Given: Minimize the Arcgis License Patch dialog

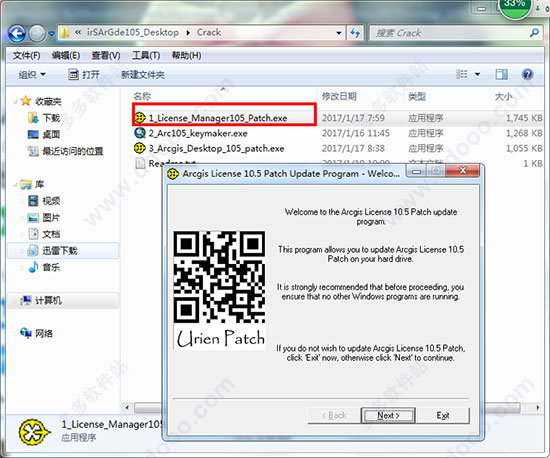Looking at the screenshot, I should (x=416, y=171).
